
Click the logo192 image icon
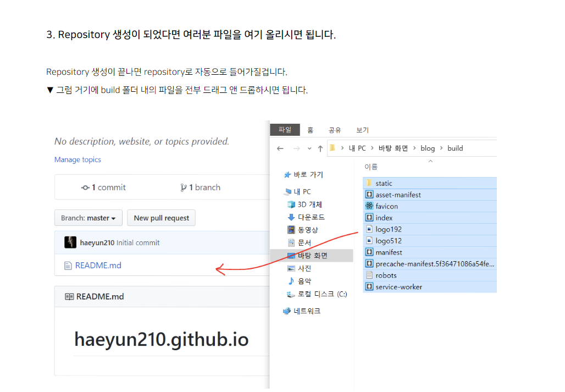pyautogui.click(x=369, y=229)
